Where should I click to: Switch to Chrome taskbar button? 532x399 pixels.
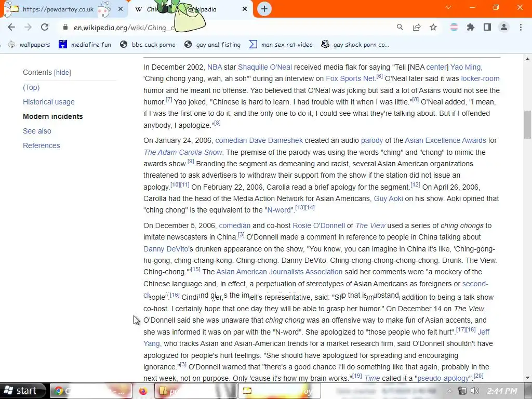(91, 391)
